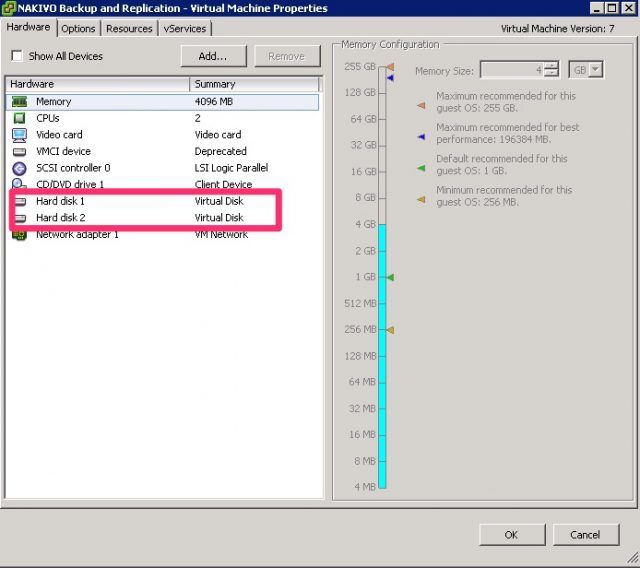Image resolution: width=640 pixels, height=568 pixels.
Task: Click the CD/DVD drive 1 icon
Action: click(19, 184)
